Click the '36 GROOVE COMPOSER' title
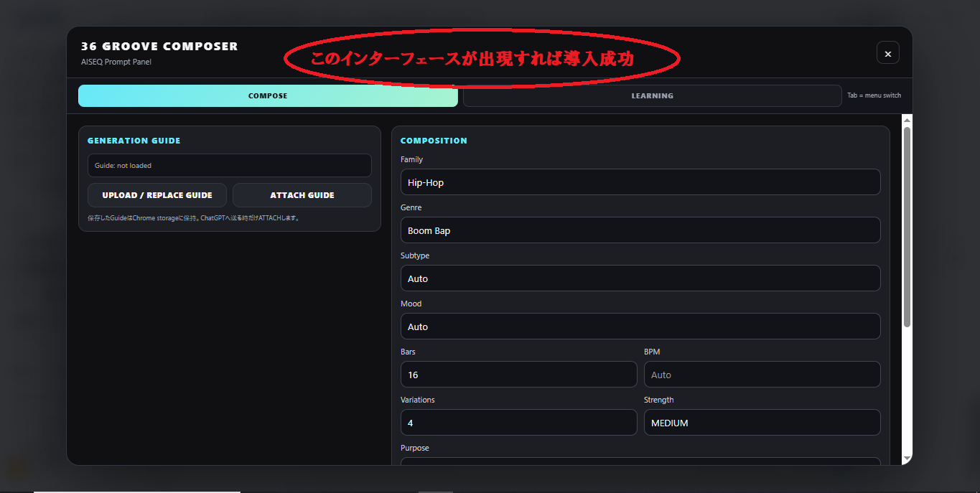The width and height of the screenshot is (980, 493). point(159,46)
